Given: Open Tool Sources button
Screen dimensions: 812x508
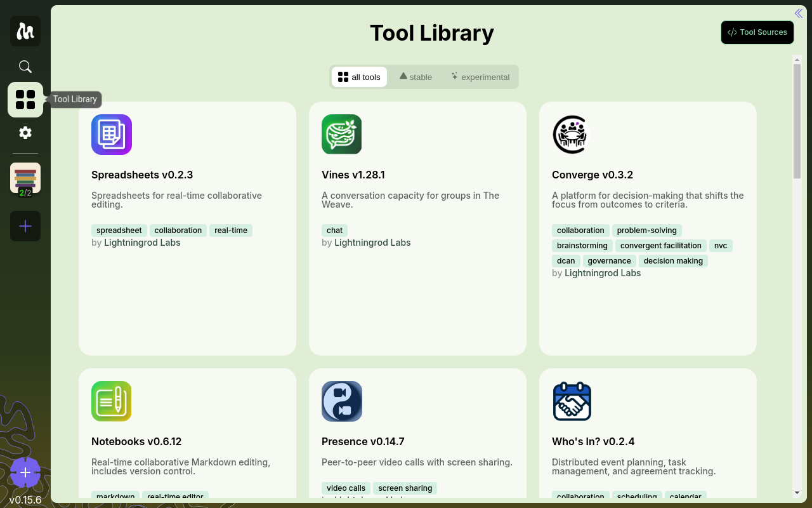Looking at the screenshot, I should 757,32.
